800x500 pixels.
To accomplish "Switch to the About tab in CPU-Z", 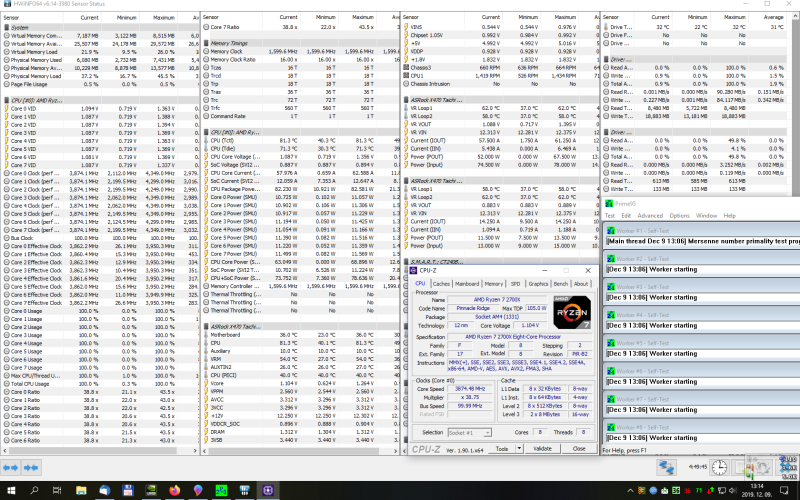I will pos(581,284).
